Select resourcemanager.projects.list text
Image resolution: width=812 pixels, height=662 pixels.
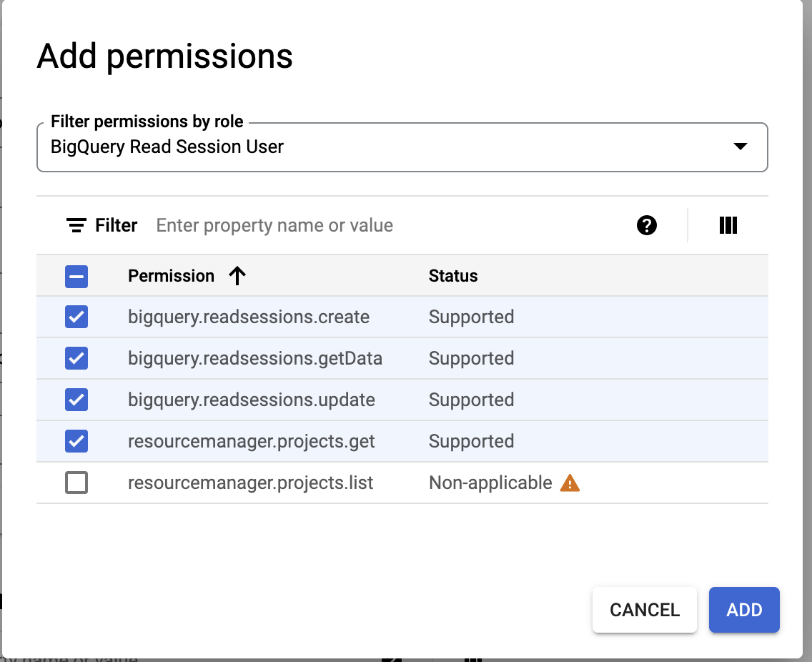(250, 483)
